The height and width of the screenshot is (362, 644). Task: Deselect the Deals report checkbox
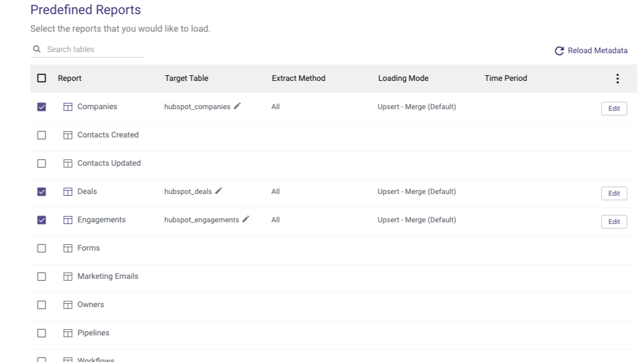[x=41, y=191]
